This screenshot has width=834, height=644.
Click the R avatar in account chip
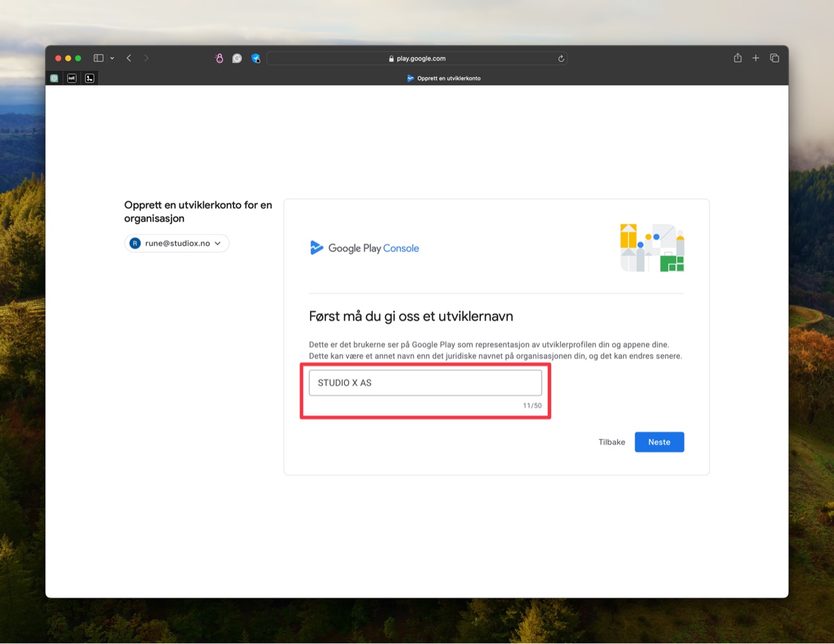coord(135,243)
